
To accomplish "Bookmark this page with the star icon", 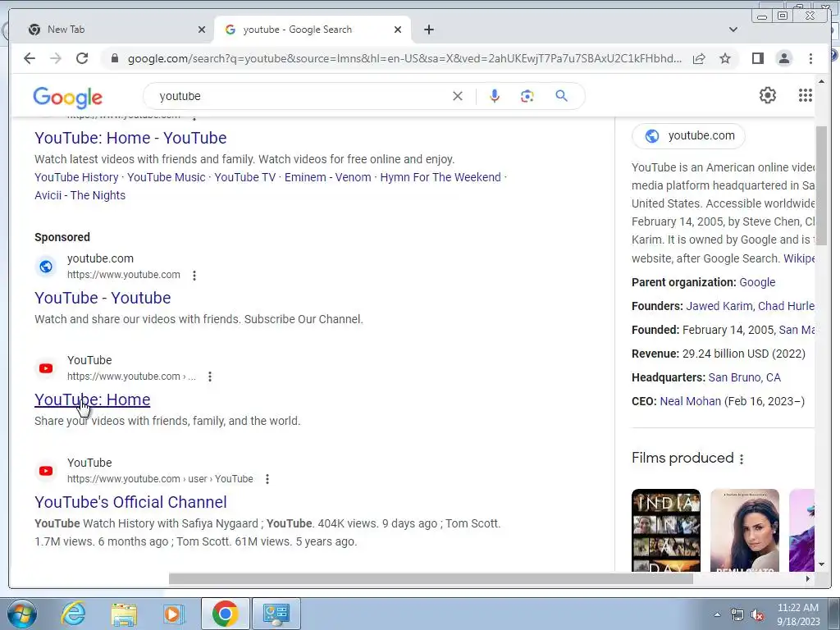I will (725, 58).
